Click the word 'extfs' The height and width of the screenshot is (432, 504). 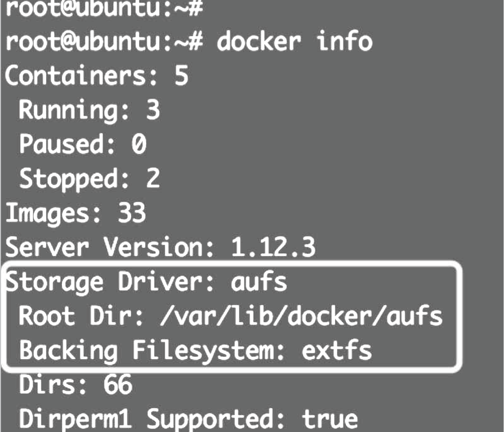[337, 350]
